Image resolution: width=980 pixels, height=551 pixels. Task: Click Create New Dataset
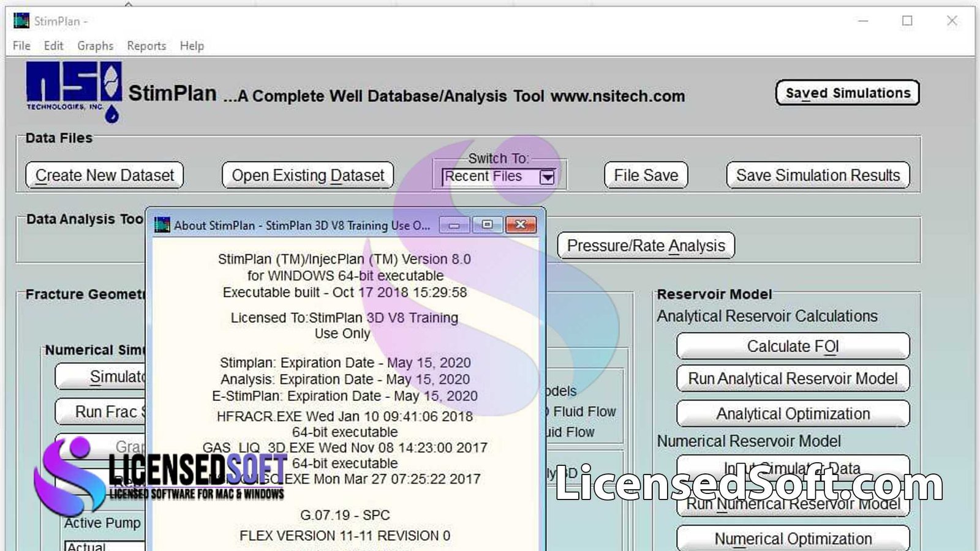104,176
